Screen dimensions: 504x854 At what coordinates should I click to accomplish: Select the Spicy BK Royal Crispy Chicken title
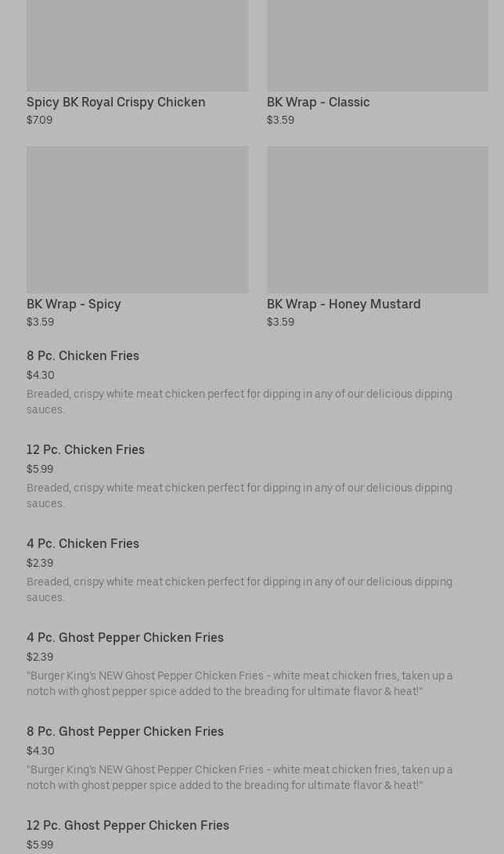click(116, 102)
